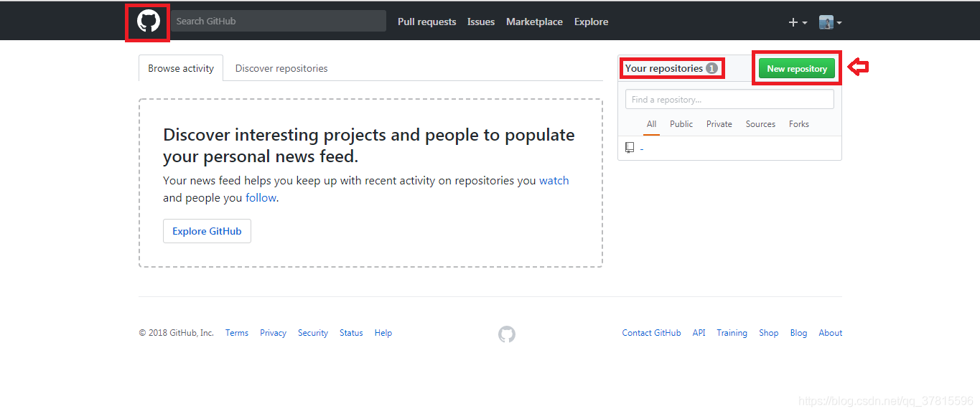Switch to Discover repositories tab
The width and height of the screenshot is (980, 414).
click(281, 68)
